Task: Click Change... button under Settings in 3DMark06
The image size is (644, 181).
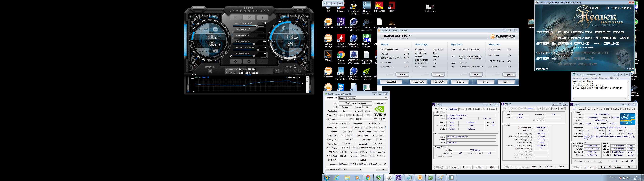Action: click(x=439, y=75)
